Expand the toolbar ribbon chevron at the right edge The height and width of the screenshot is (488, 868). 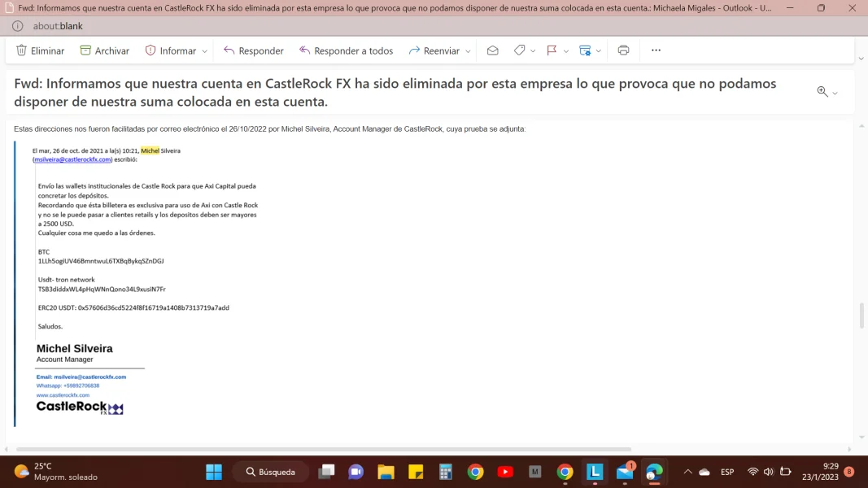point(861,59)
